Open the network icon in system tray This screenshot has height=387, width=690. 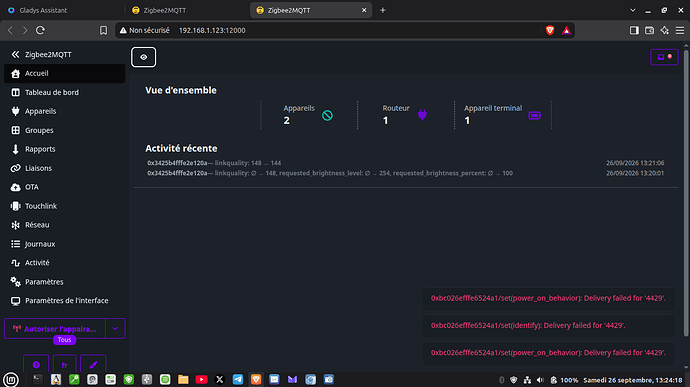[x=527, y=380]
